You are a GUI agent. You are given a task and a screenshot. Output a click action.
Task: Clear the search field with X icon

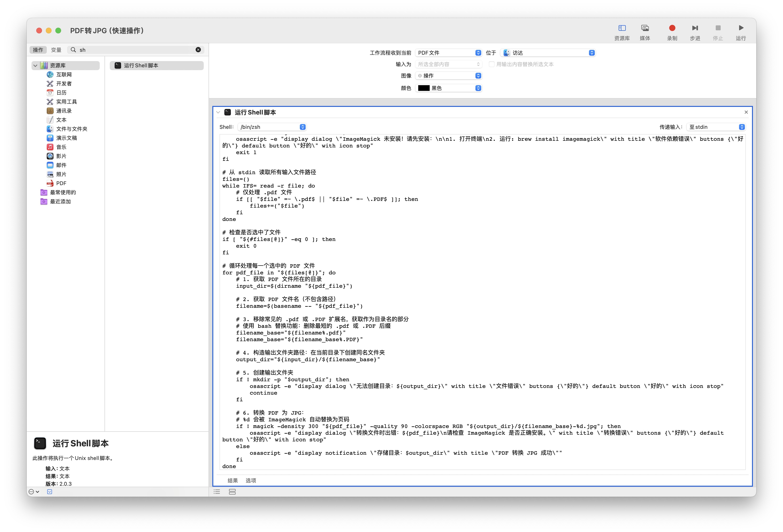click(198, 50)
